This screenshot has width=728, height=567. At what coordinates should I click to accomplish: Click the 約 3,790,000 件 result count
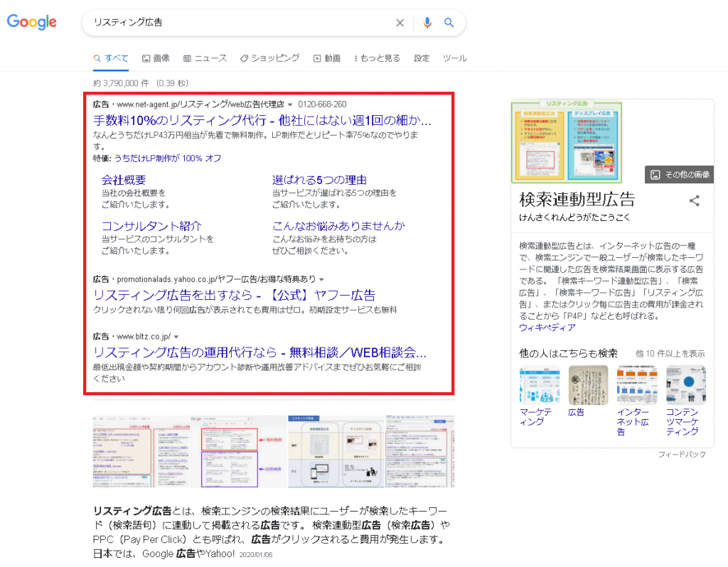121,84
